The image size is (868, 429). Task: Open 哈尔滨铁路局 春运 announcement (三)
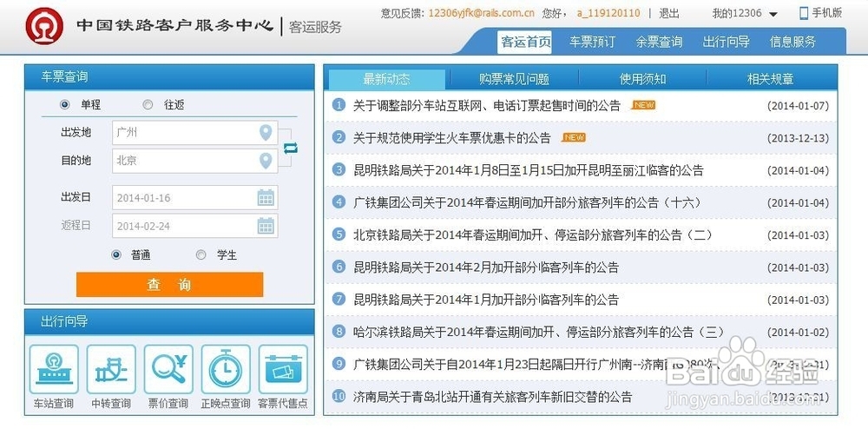tap(539, 332)
